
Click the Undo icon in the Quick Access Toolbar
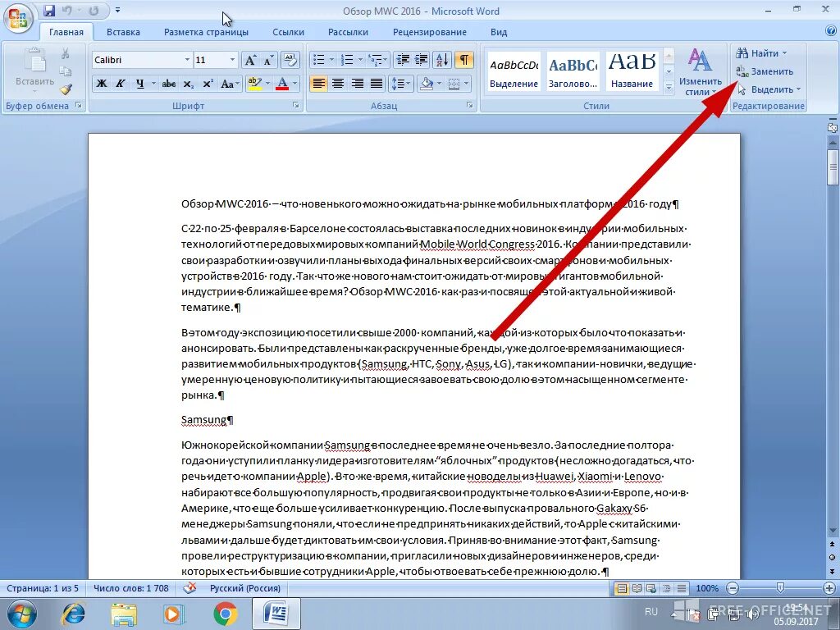[67, 10]
